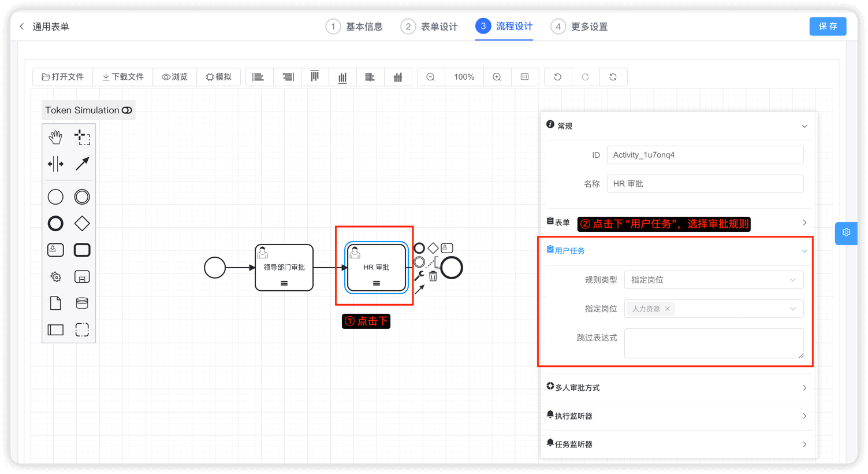Remove the 人力资源 tag
This screenshot has height=474, width=868.
pos(668,309)
